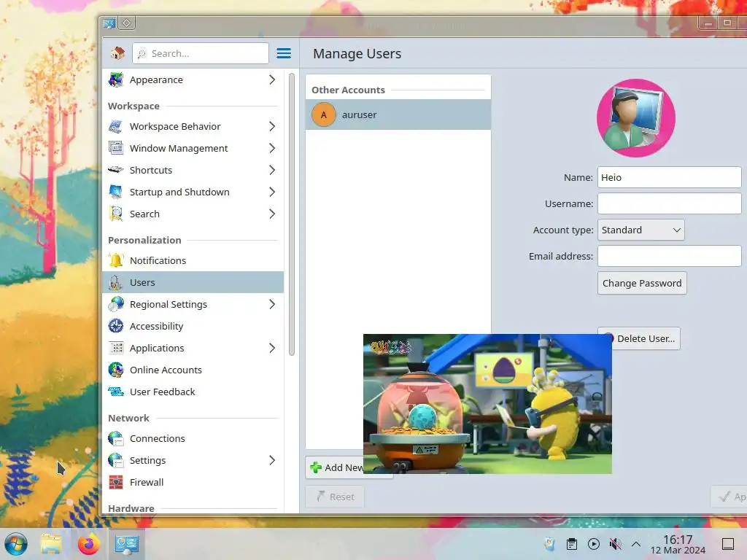Click the picture-in-picture video overlay
Image resolution: width=747 pixels, height=560 pixels.
487,404
